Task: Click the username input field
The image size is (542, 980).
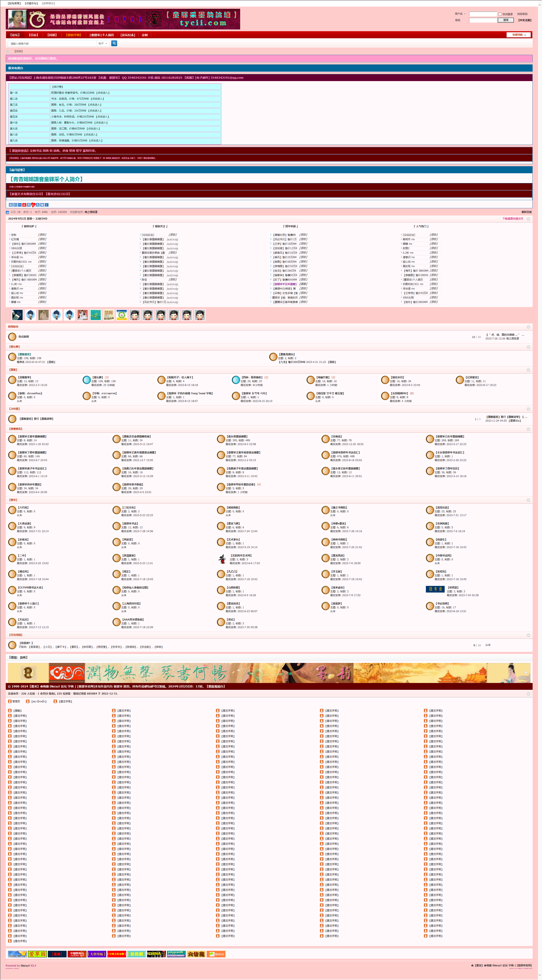Action: 483,14
